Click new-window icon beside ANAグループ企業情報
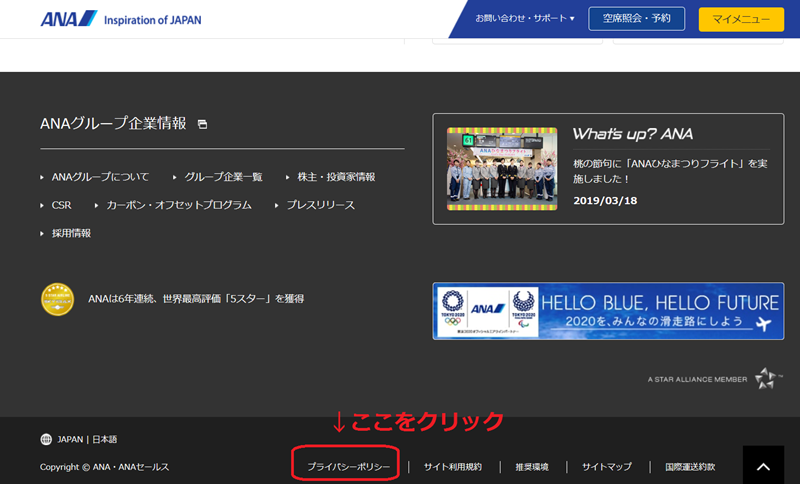This screenshot has width=800, height=484. click(203, 124)
